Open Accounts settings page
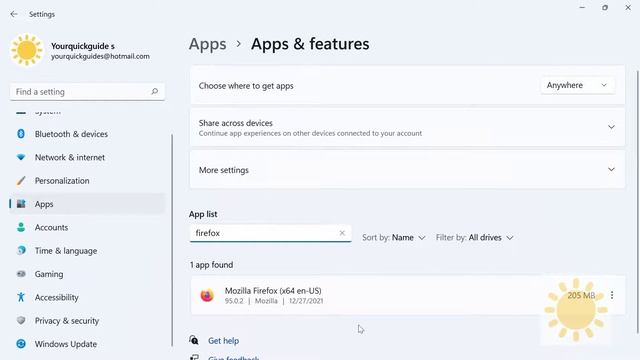Screen dimensions: 640x360 pyautogui.click(x=88, y=227)
